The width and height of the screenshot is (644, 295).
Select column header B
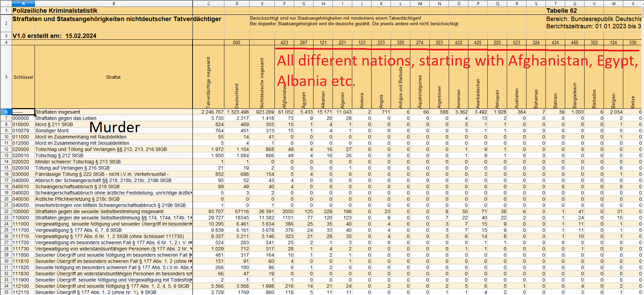coord(114,3)
